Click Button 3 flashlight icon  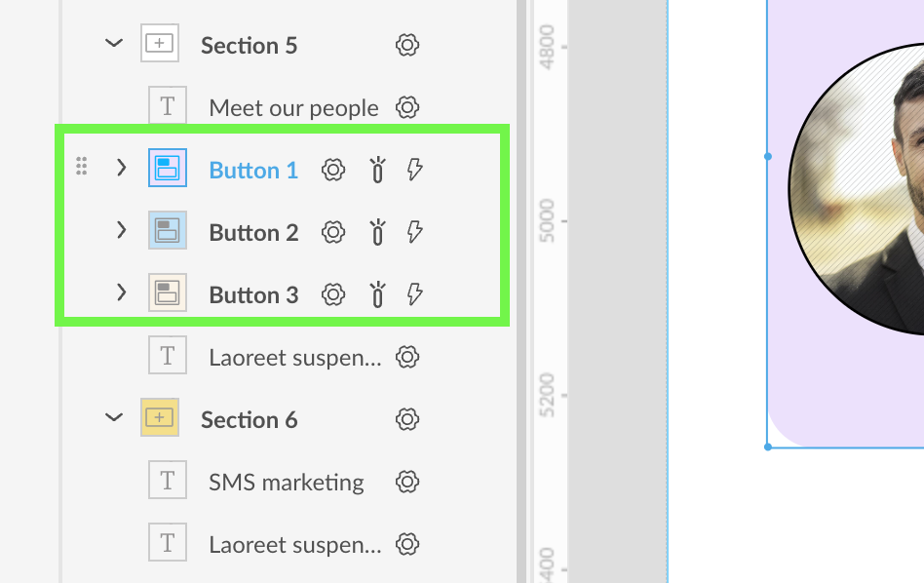377,295
